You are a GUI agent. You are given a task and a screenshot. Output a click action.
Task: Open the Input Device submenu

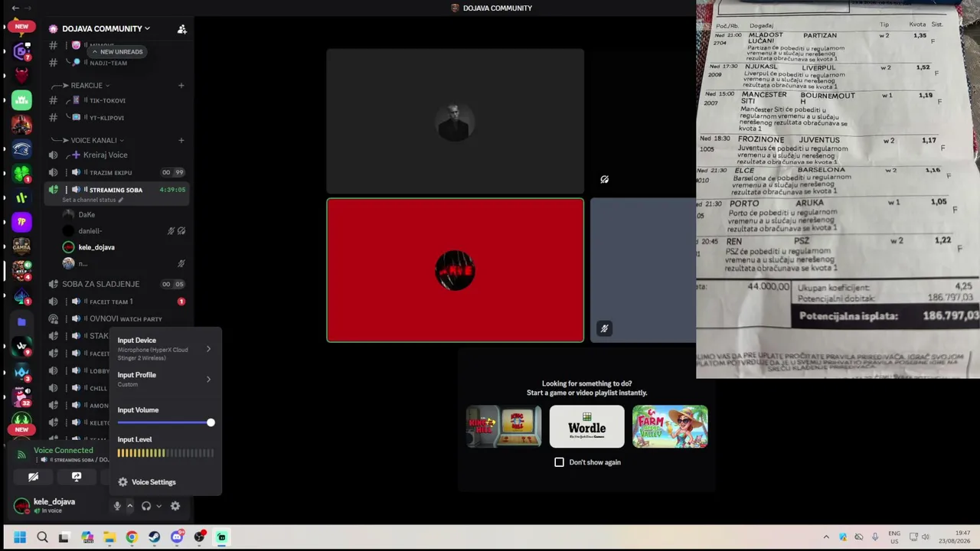165,349
